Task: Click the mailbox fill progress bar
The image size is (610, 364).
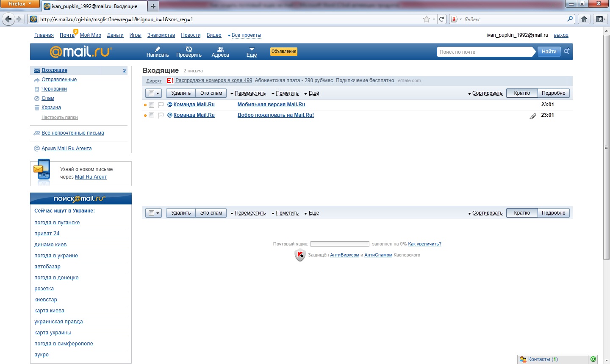Action: click(340, 244)
